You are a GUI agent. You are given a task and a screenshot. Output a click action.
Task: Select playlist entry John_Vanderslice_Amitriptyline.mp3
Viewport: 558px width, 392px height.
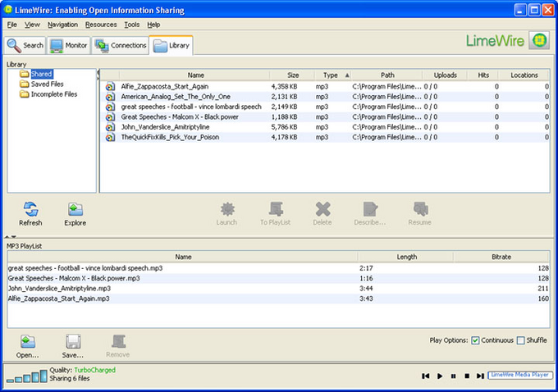click(278, 288)
